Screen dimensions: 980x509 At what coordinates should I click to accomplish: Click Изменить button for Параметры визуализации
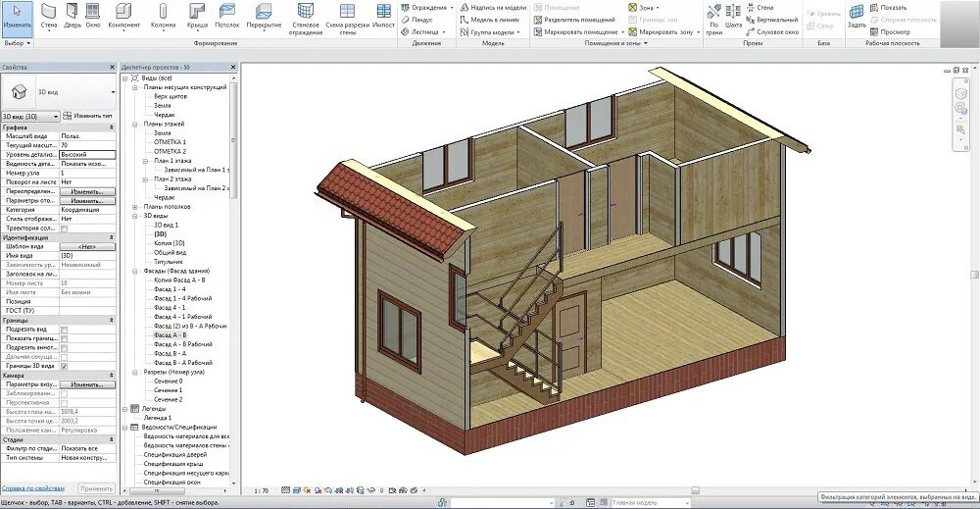tap(87, 384)
